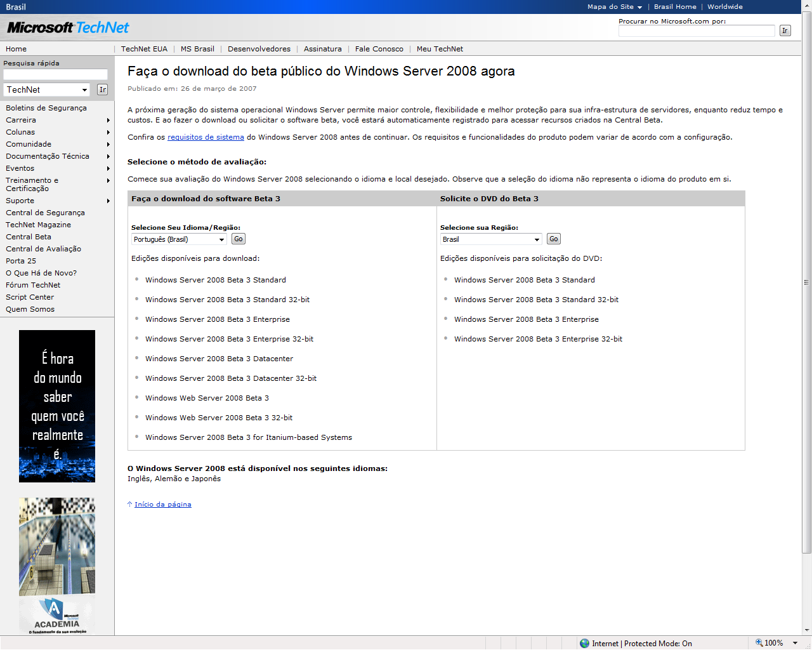The image size is (812, 650).
Task: Click Go button beside the language dropdown
Action: (x=239, y=239)
